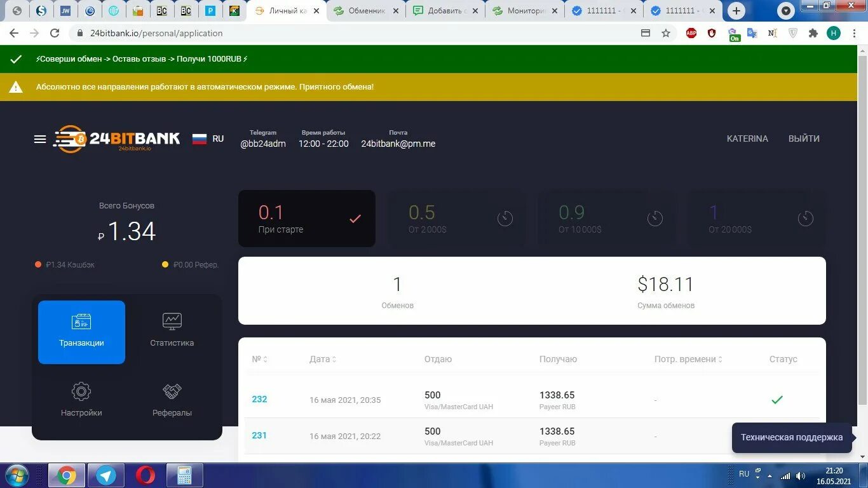Image resolution: width=868 pixels, height=488 pixels.
Task: Select the Транзакции section tile
Action: (81, 332)
